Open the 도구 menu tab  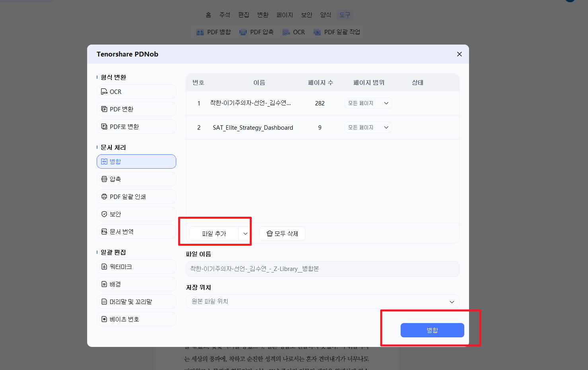tap(345, 15)
